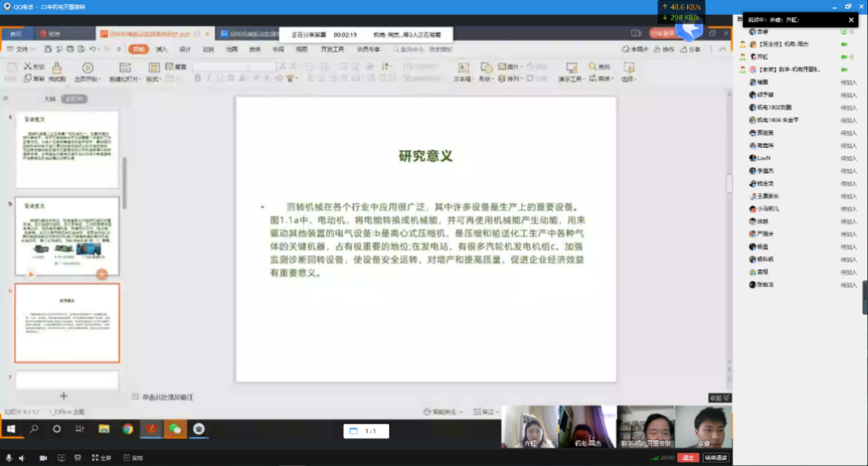Image resolution: width=868 pixels, height=466 pixels.
Task: Open the 设计 ribbon tab
Action: (185, 50)
